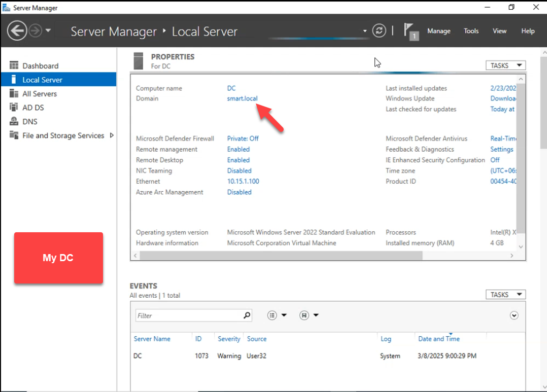Open the Manage menu
The width and height of the screenshot is (547, 392).
point(439,31)
